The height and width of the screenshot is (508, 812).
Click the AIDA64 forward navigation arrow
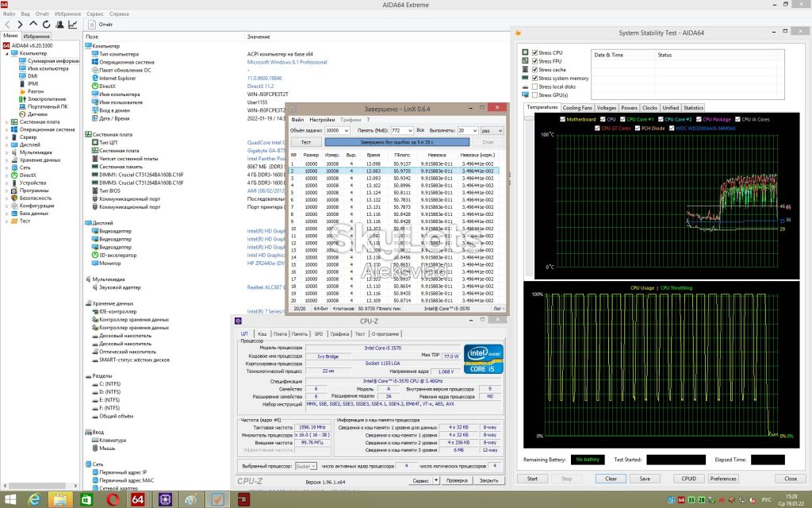pos(20,25)
